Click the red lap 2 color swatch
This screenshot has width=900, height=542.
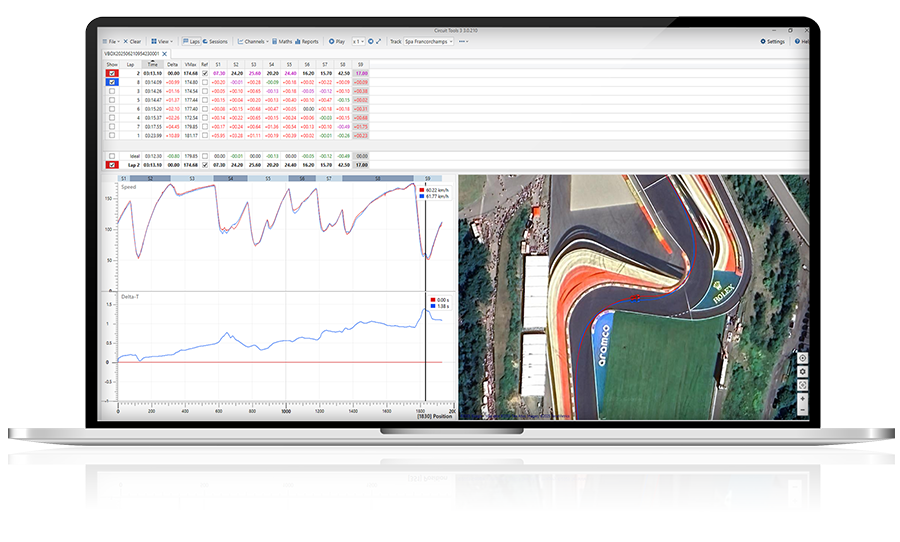pyautogui.click(x=112, y=73)
